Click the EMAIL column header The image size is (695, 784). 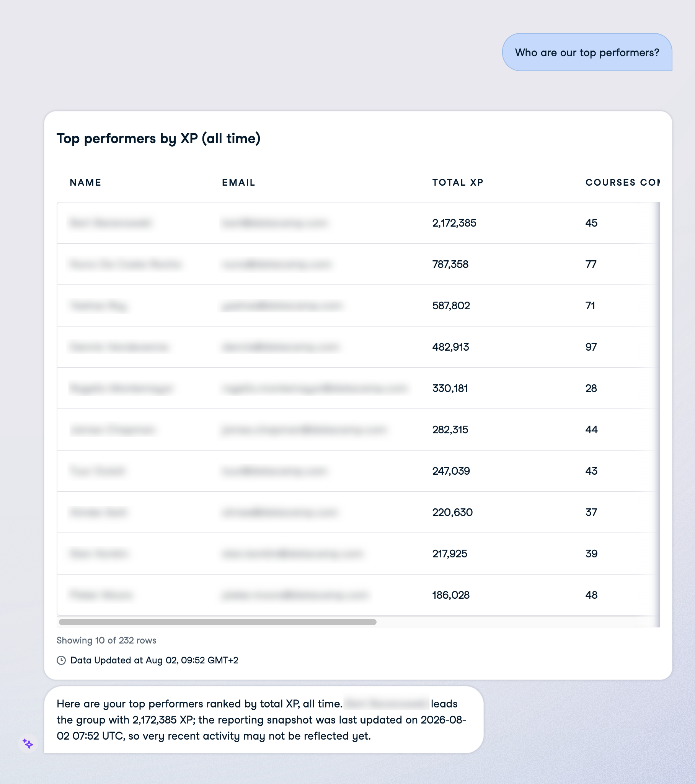point(238,182)
